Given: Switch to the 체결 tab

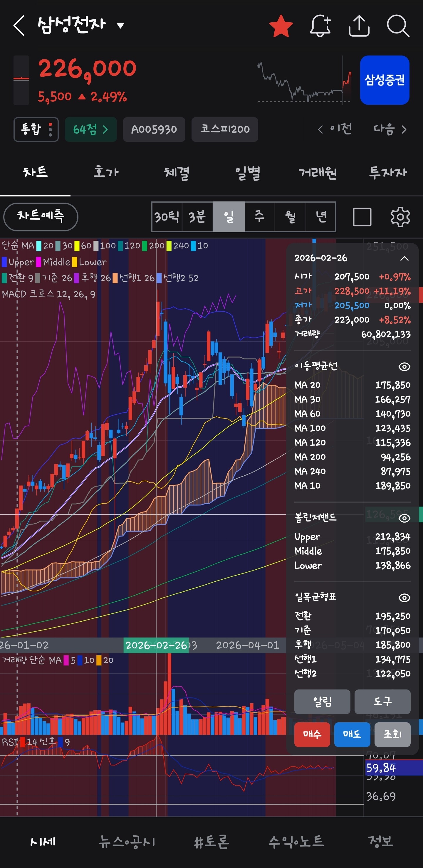Looking at the screenshot, I should coord(177,173).
